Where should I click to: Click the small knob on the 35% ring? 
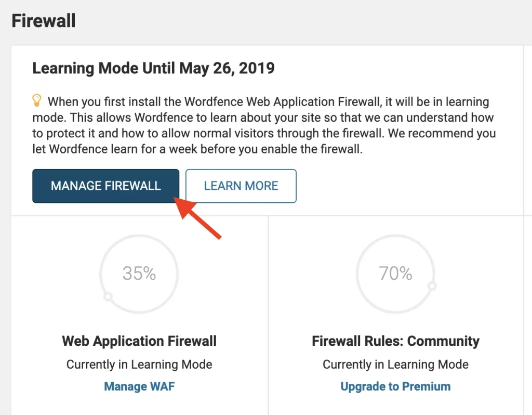coord(108,297)
